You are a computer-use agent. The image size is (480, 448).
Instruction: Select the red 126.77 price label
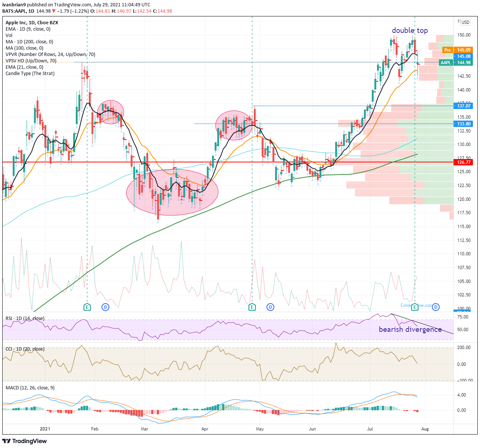pyautogui.click(x=464, y=162)
